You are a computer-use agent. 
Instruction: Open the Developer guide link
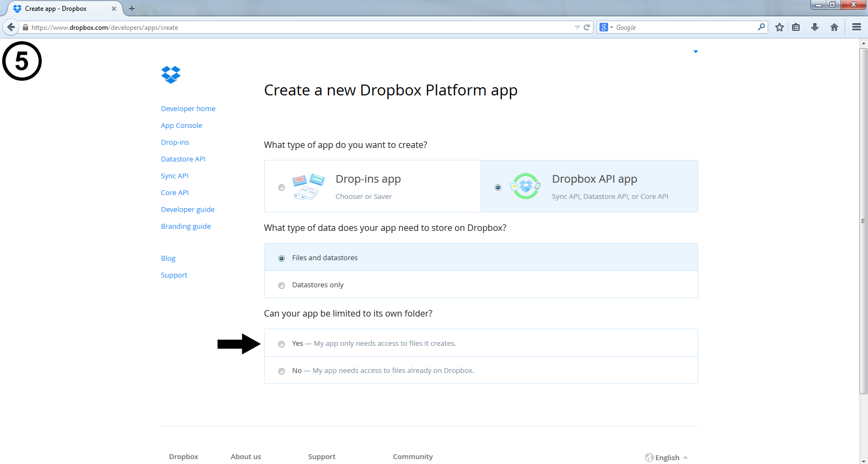point(188,209)
